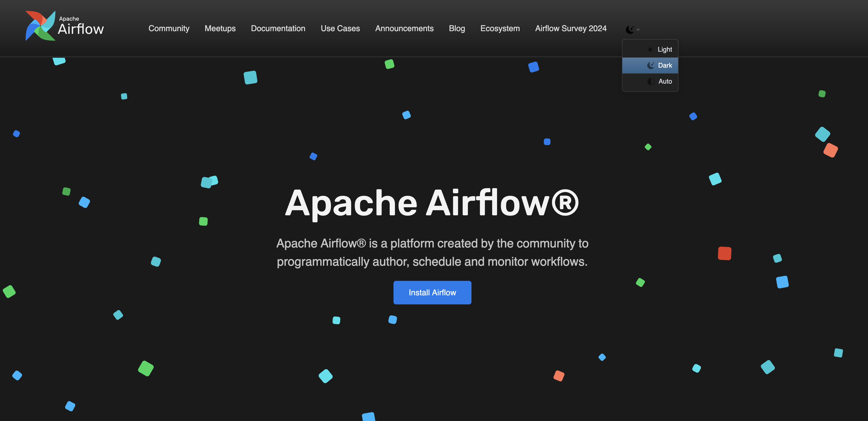Click the moon theme switcher icon

pos(629,30)
